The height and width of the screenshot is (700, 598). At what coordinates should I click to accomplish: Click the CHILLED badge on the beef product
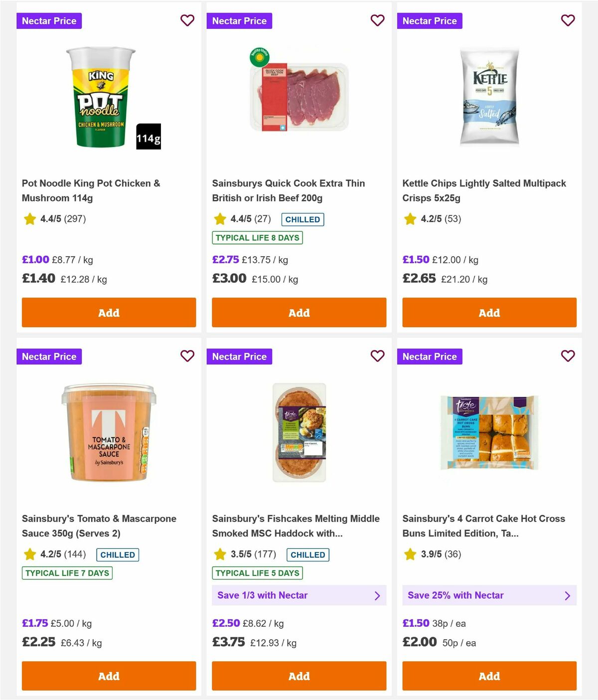tap(302, 219)
